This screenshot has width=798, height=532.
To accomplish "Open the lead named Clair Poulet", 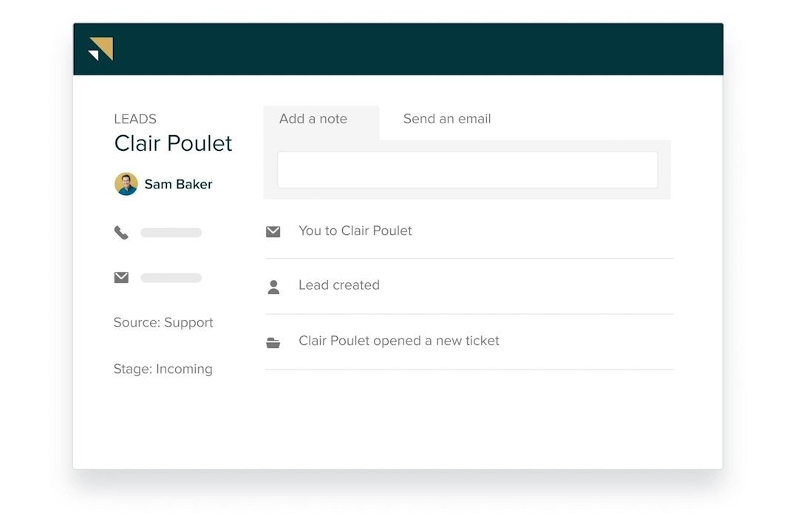I will pyautogui.click(x=173, y=143).
